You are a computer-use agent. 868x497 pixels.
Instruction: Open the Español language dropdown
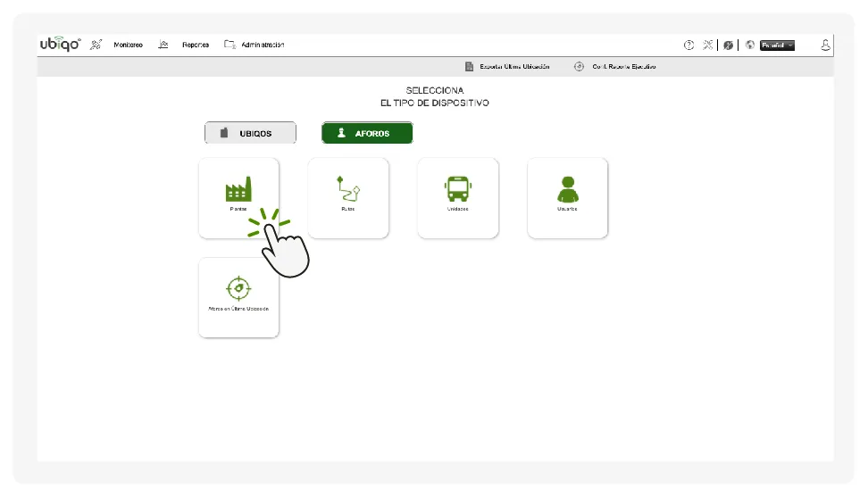pos(777,46)
